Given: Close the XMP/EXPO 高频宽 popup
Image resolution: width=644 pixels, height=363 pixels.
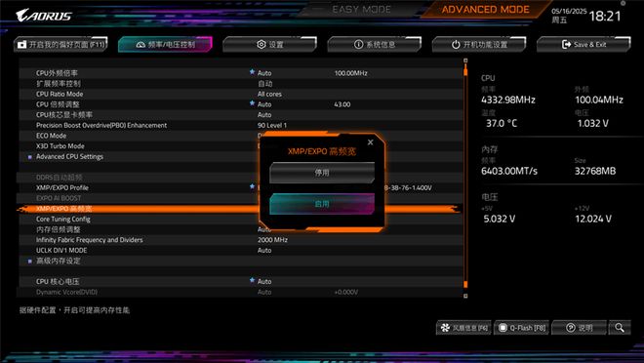Looking at the screenshot, I should 371,142.
